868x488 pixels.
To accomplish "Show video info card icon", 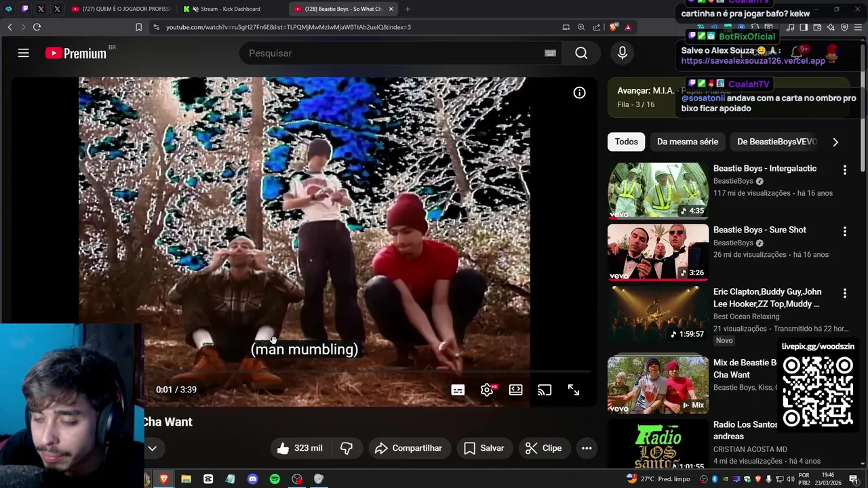I will click(x=579, y=93).
